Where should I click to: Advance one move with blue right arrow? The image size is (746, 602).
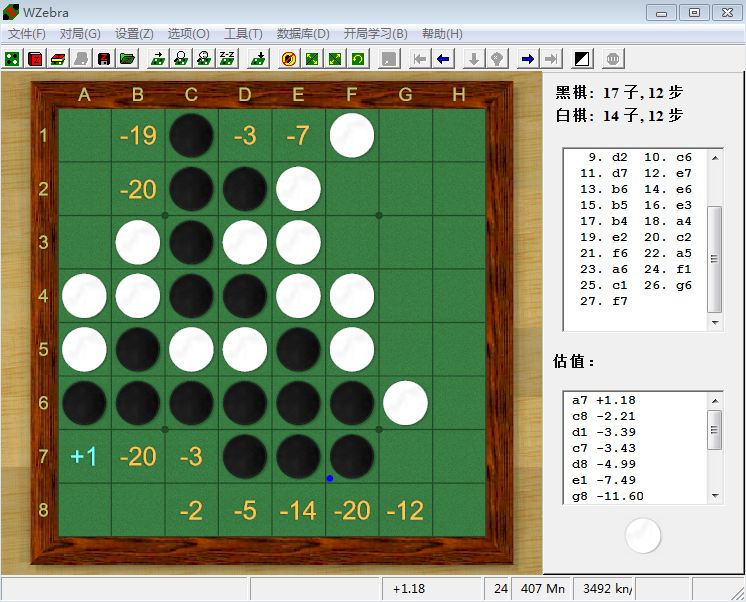[528, 59]
